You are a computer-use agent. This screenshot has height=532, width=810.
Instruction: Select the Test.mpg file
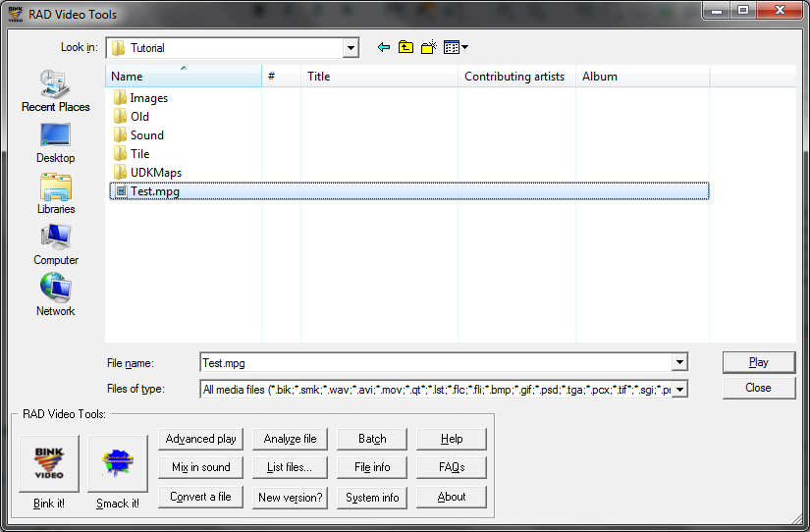tap(154, 191)
